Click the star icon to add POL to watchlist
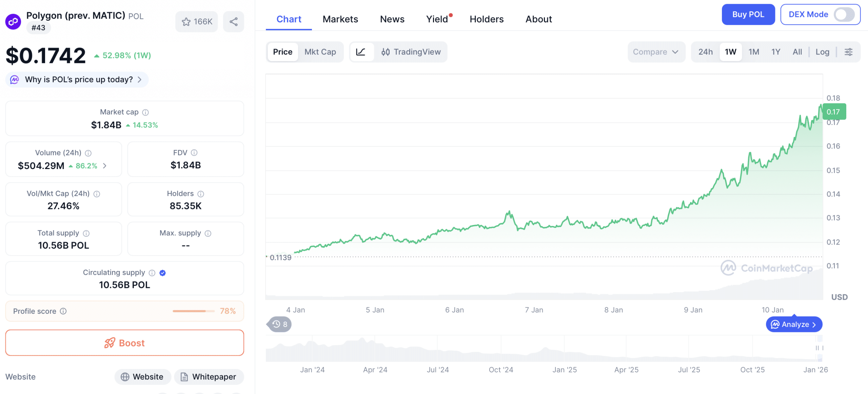The image size is (868, 394). tap(187, 21)
